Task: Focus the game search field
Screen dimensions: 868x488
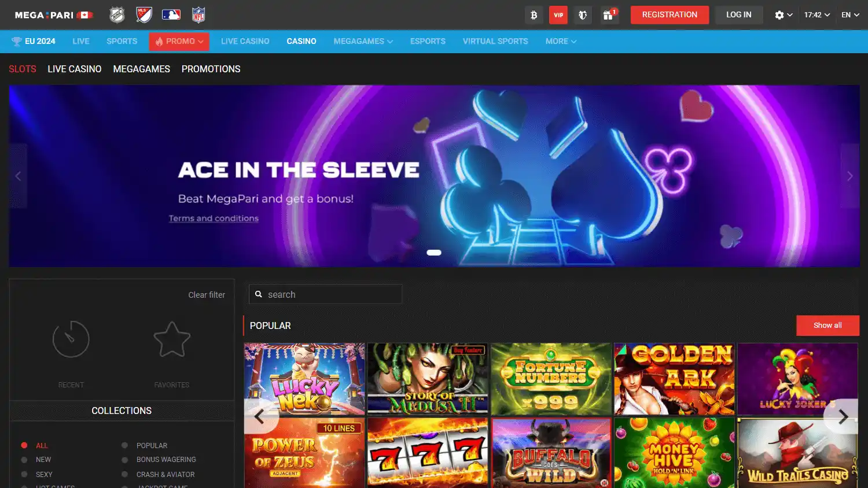Action: click(325, 294)
